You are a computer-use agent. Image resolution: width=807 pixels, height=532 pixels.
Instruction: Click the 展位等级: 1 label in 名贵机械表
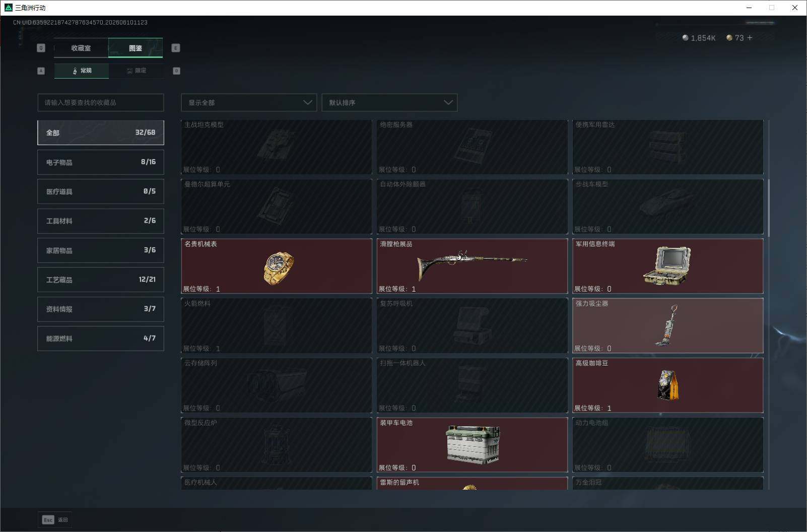(x=201, y=289)
